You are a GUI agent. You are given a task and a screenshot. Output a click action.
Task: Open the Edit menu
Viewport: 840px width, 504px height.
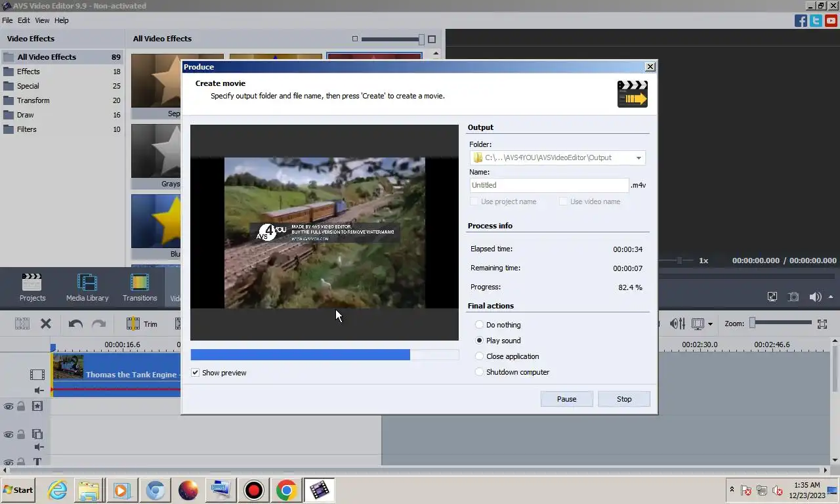coord(24,20)
